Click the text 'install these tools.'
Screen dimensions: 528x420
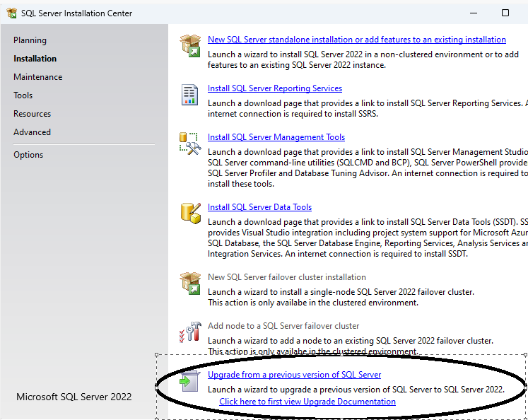241,184
